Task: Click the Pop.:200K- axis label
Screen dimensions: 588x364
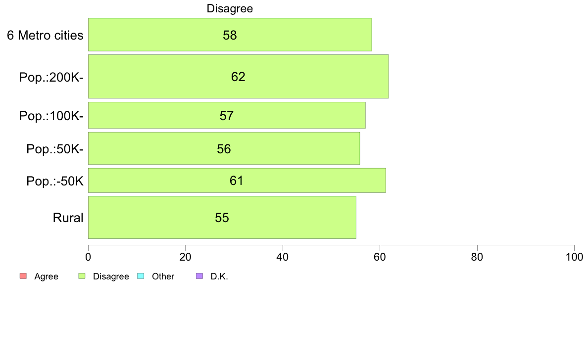Action: [51, 77]
